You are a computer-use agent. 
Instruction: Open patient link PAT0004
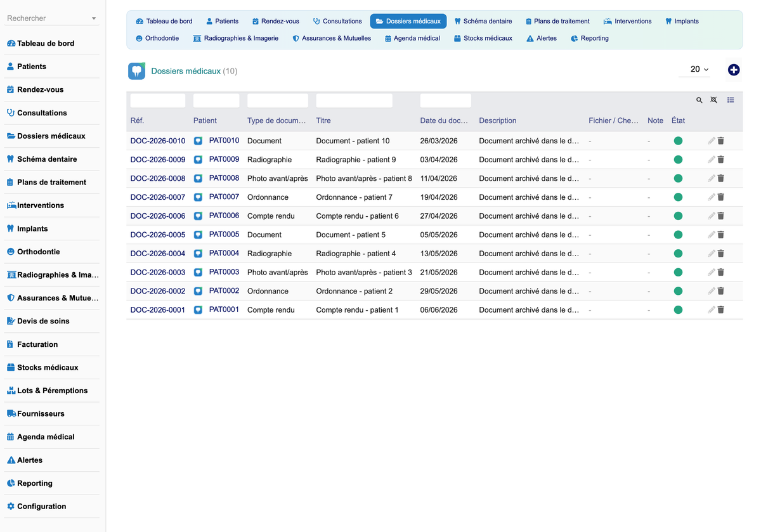[224, 253]
